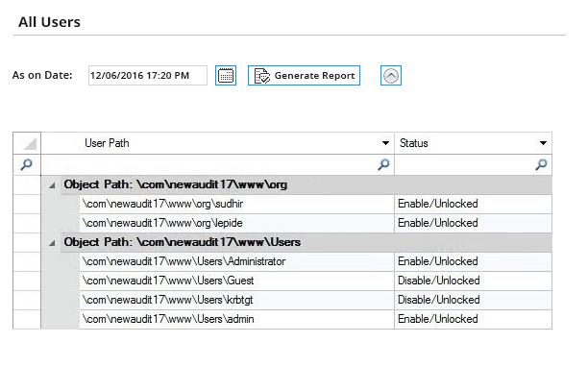Image resolution: width=588 pixels, height=367 pixels.
Task: Click the Generate Report button
Action: pyautogui.click(x=304, y=75)
